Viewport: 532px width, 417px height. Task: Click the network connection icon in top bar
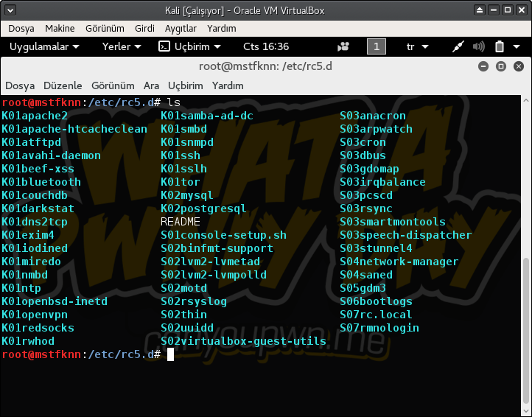click(458, 46)
